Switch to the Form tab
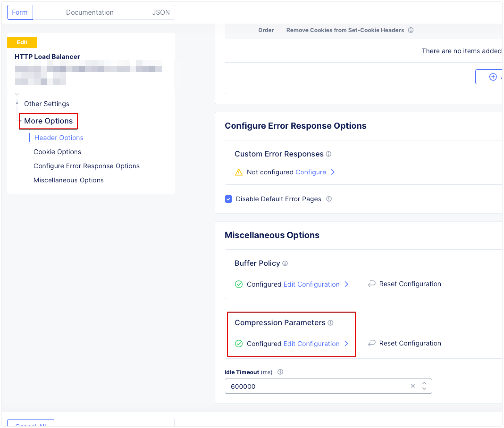The image size is (504, 428). point(20,12)
